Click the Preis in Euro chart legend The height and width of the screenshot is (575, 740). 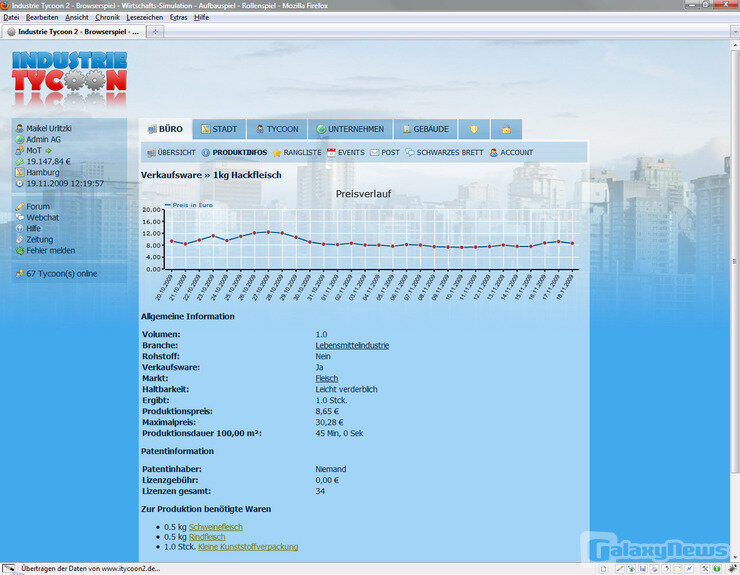[188, 205]
